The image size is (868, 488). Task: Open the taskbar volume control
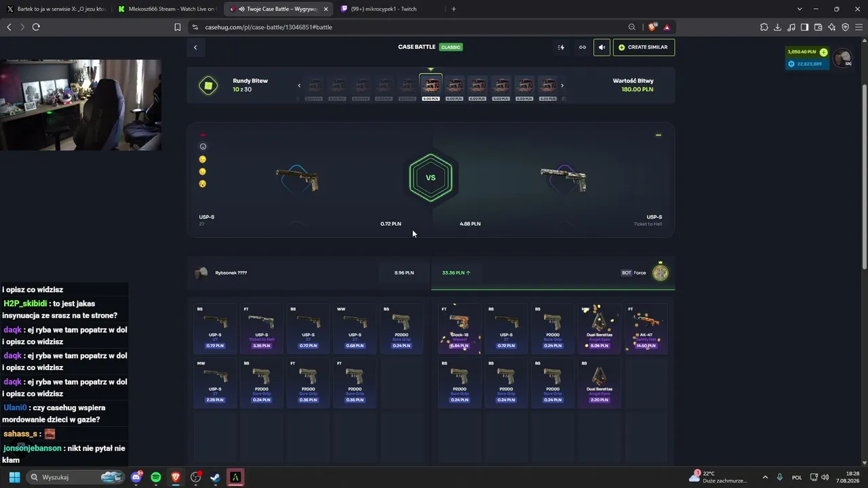tap(825, 477)
